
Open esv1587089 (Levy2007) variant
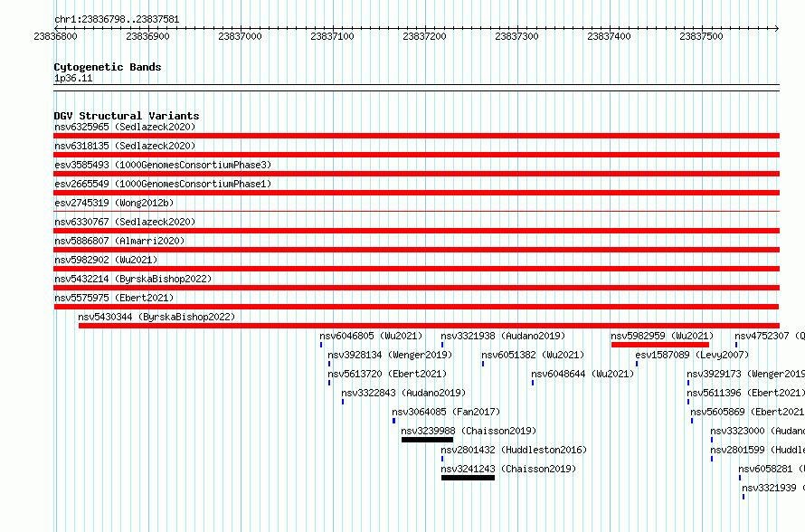click(x=692, y=355)
